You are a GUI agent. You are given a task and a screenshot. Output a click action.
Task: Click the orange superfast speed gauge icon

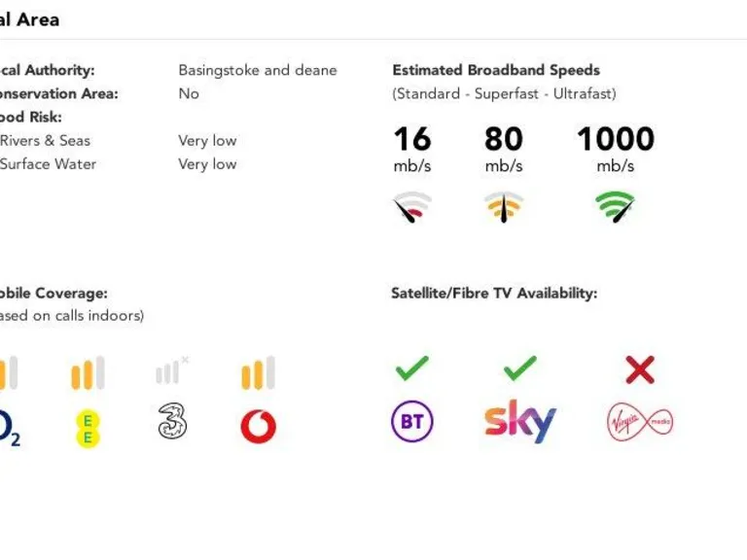pyautogui.click(x=504, y=207)
